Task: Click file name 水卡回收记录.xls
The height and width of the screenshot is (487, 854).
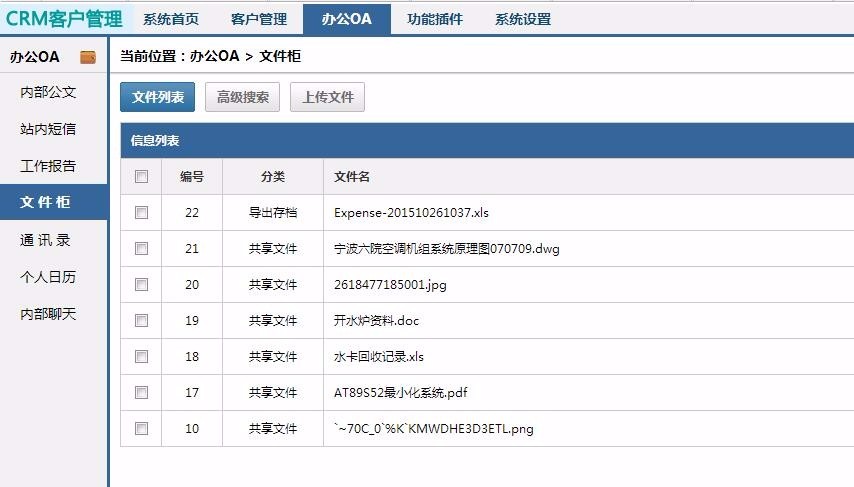Action: point(379,356)
